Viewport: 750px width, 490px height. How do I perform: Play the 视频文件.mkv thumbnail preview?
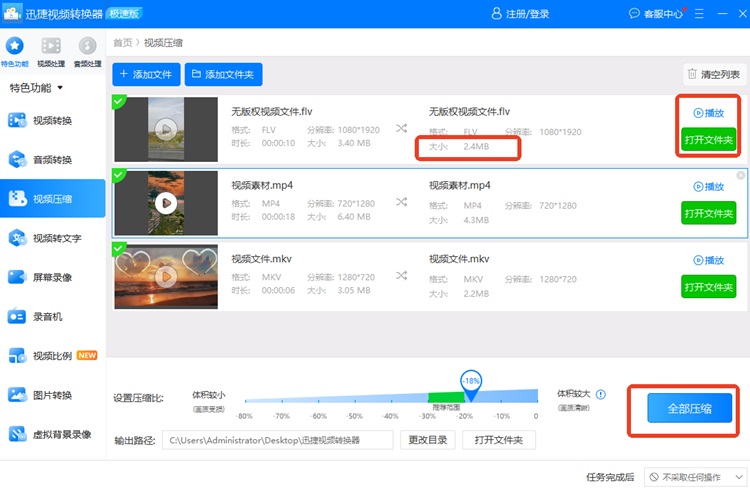pos(166,277)
